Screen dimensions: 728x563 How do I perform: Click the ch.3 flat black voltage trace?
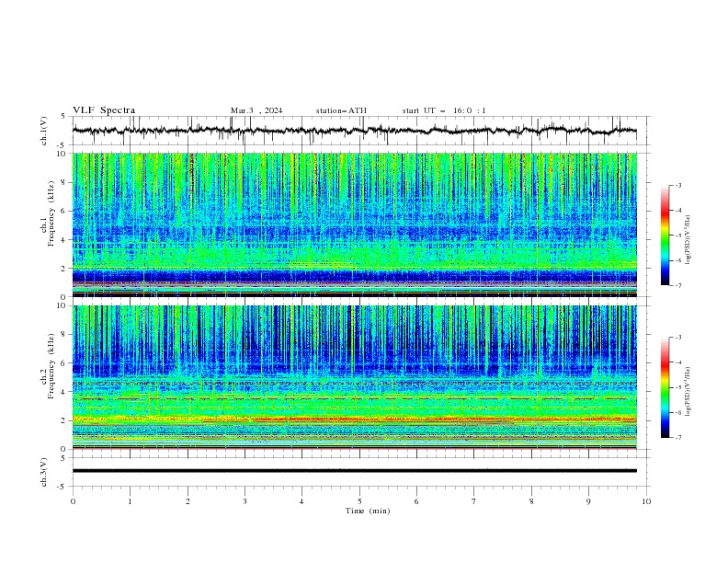point(354,471)
